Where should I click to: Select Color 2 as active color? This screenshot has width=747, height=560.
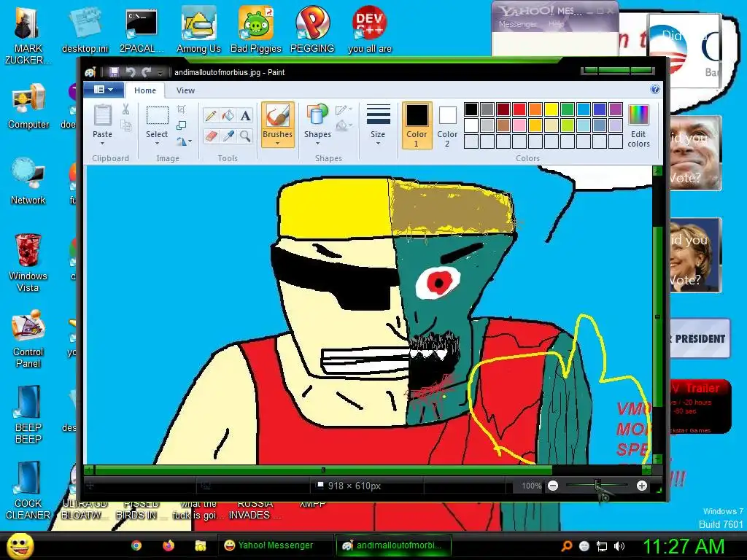coord(447,125)
